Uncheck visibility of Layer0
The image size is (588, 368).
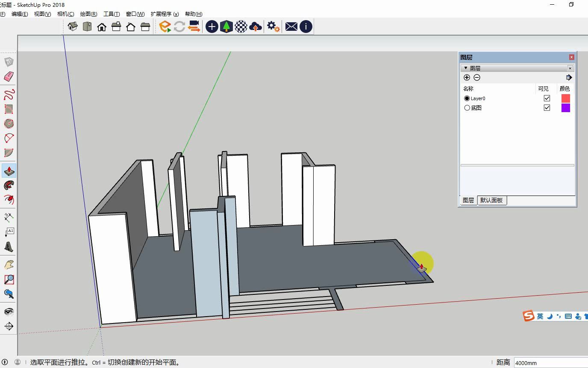(x=547, y=98)
